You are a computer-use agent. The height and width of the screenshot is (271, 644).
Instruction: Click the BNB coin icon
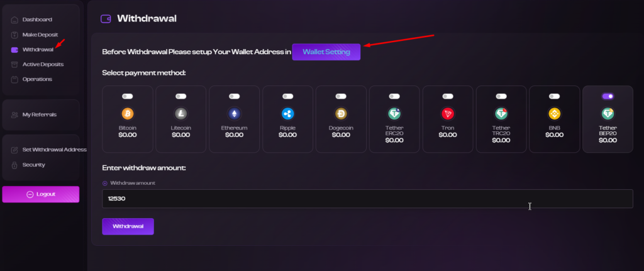(555, 113)
